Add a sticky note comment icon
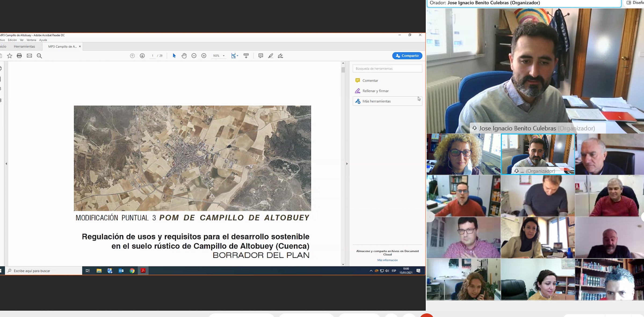The width and height of the screenshot is (644, 317). (261, 56)
